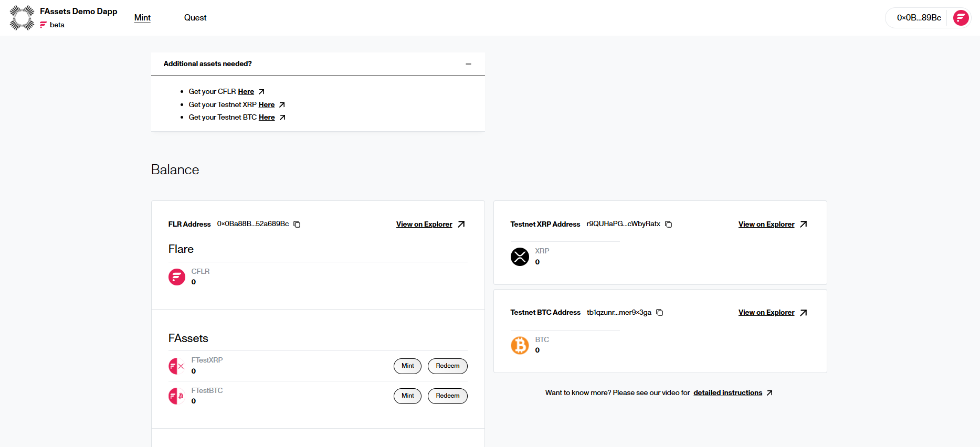Click the orange BTC coin icon

coord(520,345)
